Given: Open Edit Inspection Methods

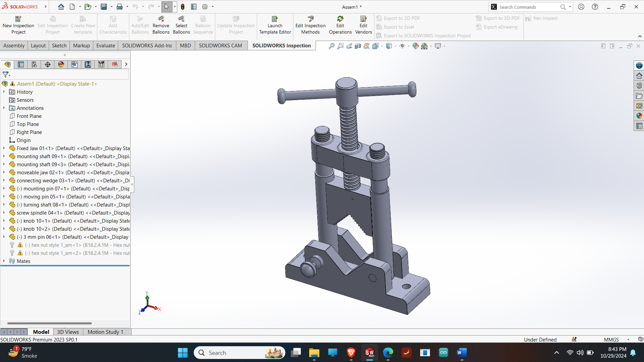Looking at the screenshot, I should click(310, 25).
